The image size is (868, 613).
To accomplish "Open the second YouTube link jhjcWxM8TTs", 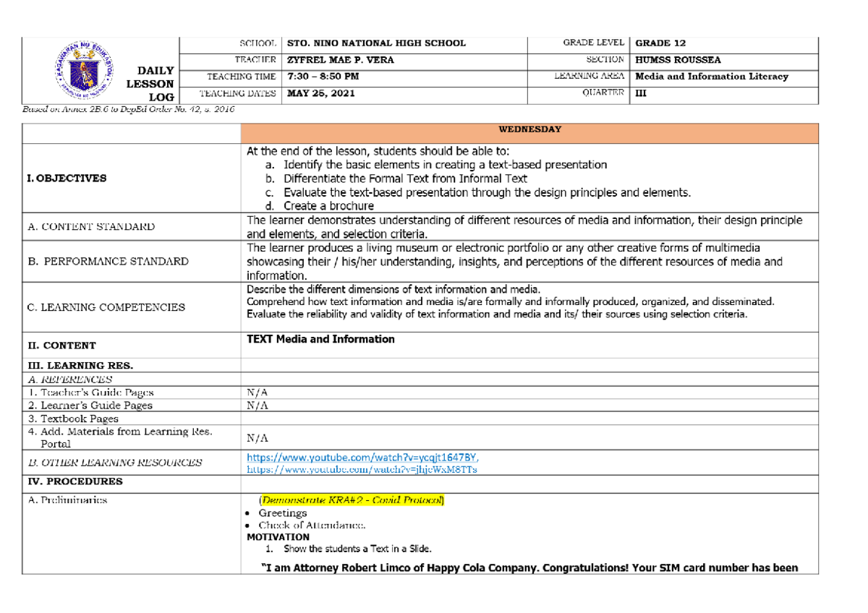I will point(362,469).
